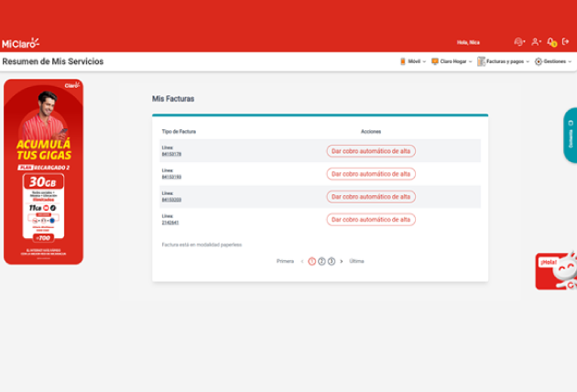Open invoice line number ending 178
Viewport: 577px width, 392px height.
click(x=171, y=154)
